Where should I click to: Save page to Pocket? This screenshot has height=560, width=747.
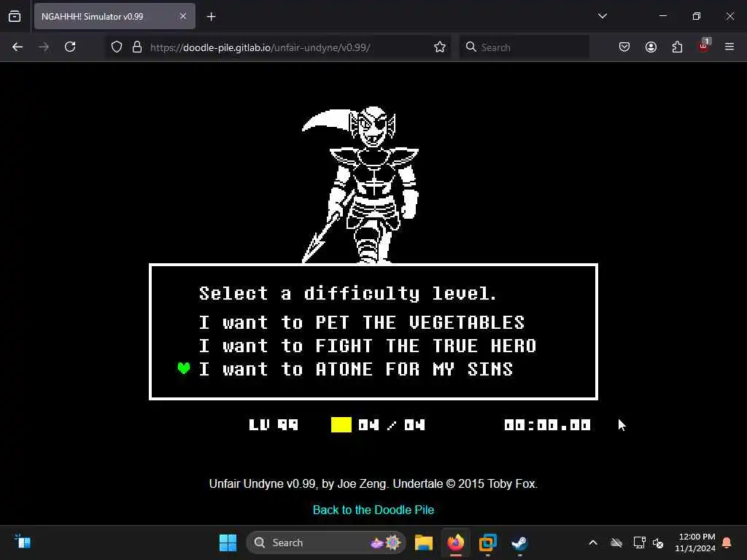click(624, 47)
